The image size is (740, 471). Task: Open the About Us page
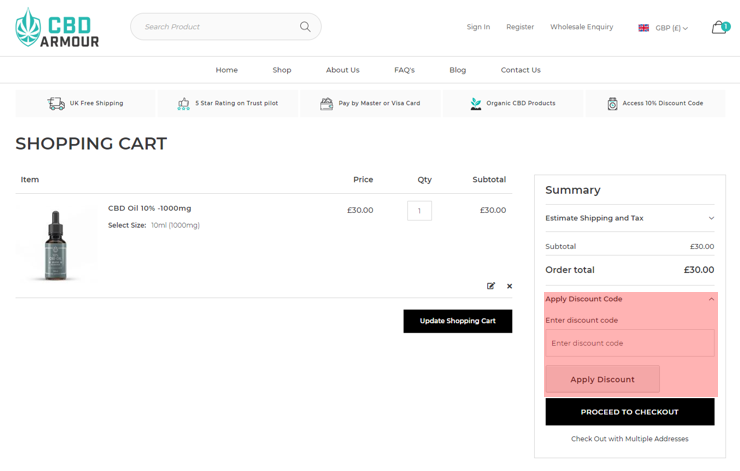pyautogui.click(x=343, y=70)
